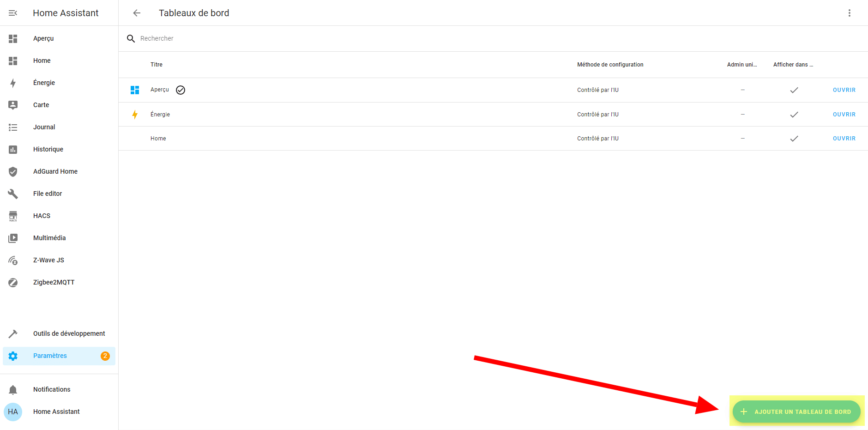Open the HA user profile avatar

click(13, 412)
